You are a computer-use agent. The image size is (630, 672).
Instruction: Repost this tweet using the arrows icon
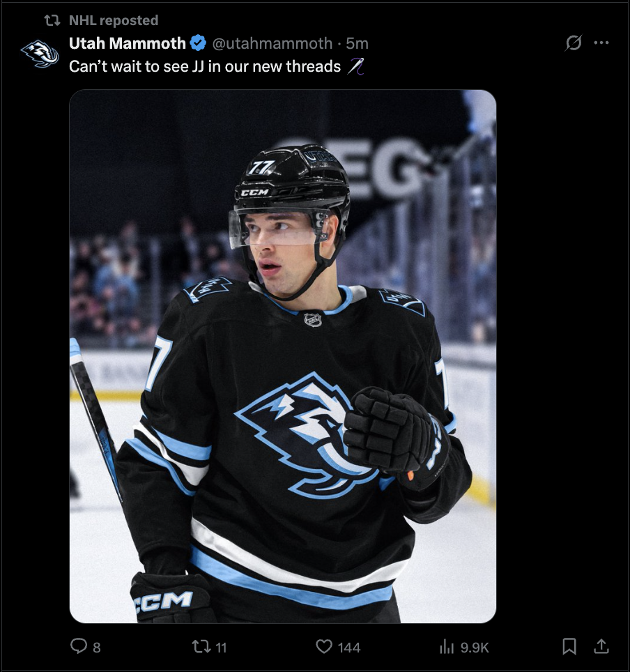(x=200, y=646)
